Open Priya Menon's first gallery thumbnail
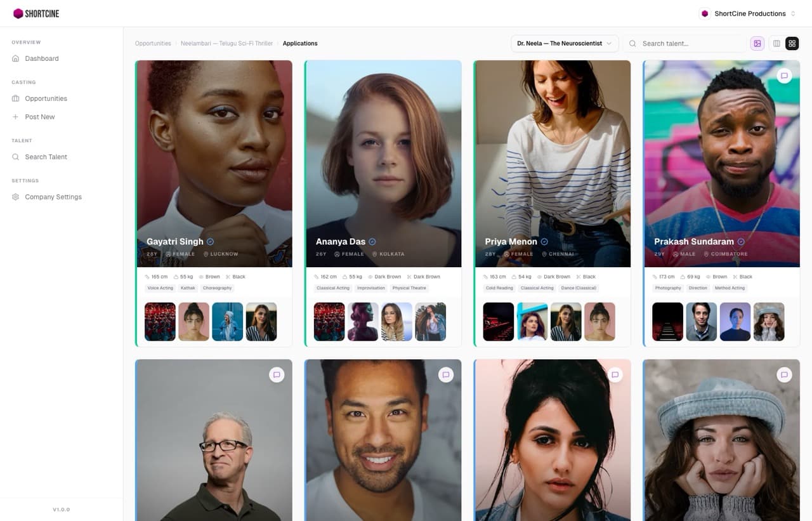Viewport: 812px width, 521px height. (x=499, y=322)
